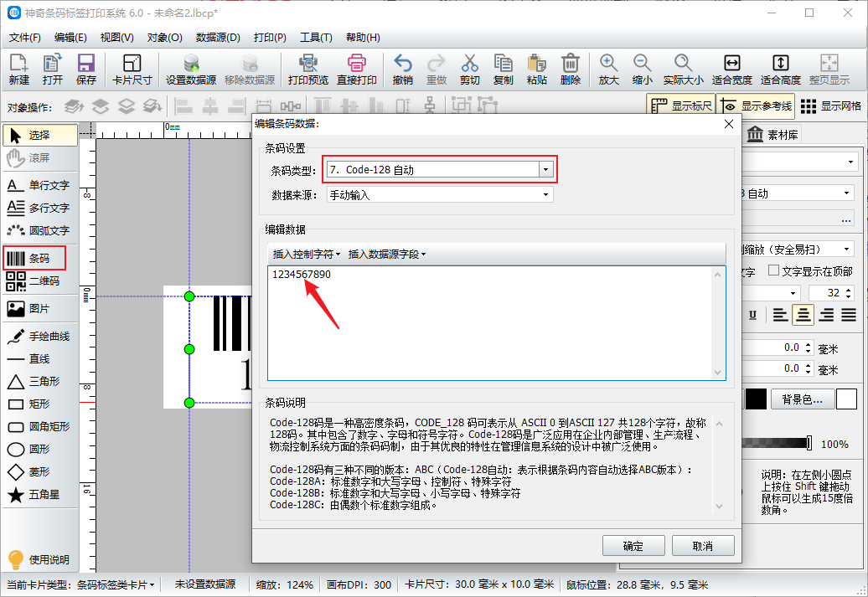Click the 复制 copy icon

[x=504, y=69]
